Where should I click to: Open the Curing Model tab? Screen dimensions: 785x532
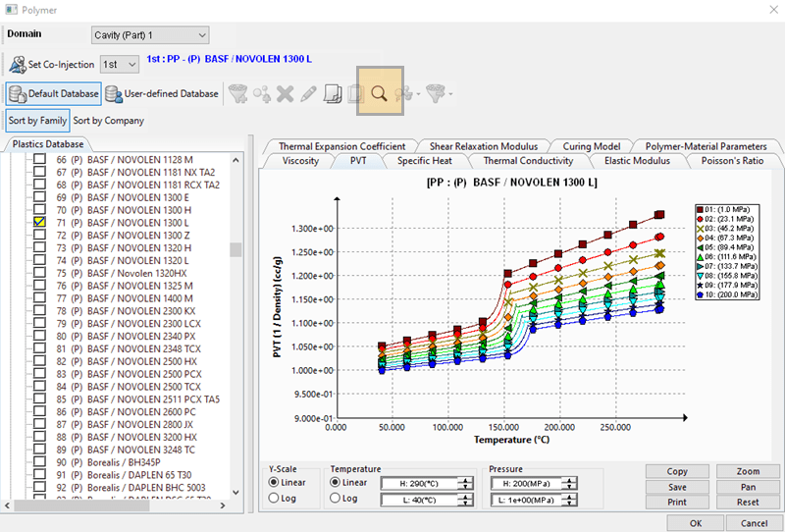coord(592,146)
